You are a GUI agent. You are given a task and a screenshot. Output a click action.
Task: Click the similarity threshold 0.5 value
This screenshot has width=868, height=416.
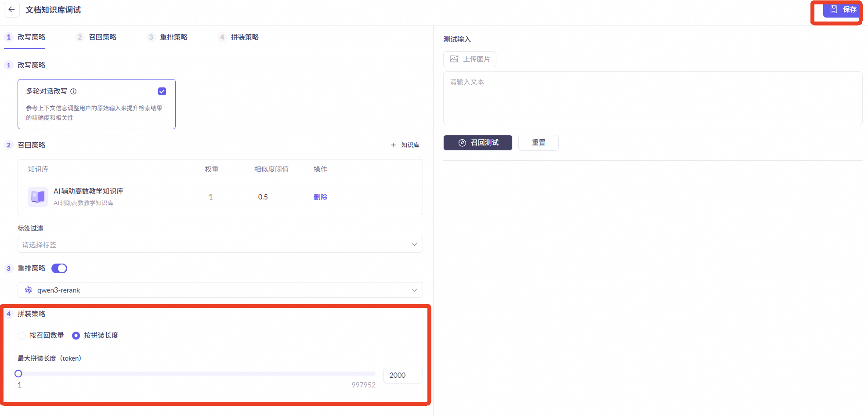pyautogui.click(x=263, y=197)
